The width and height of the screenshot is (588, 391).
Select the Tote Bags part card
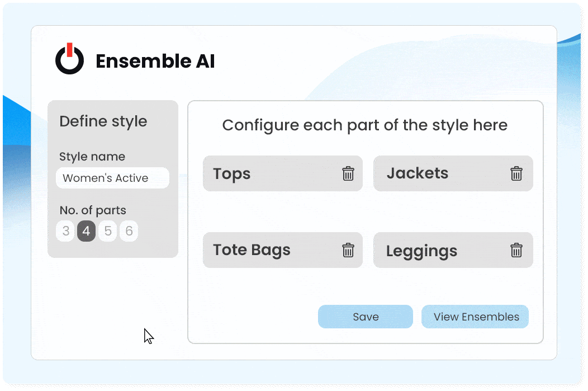point(268,250)
